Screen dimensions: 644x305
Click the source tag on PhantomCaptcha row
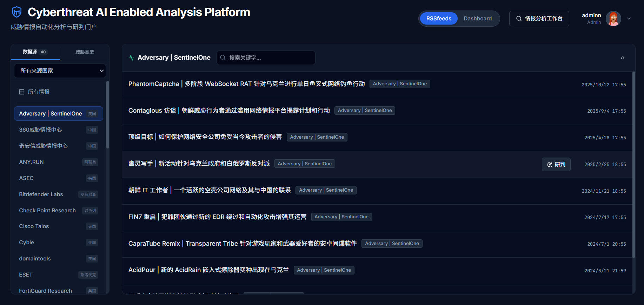(x=400, y=84)
